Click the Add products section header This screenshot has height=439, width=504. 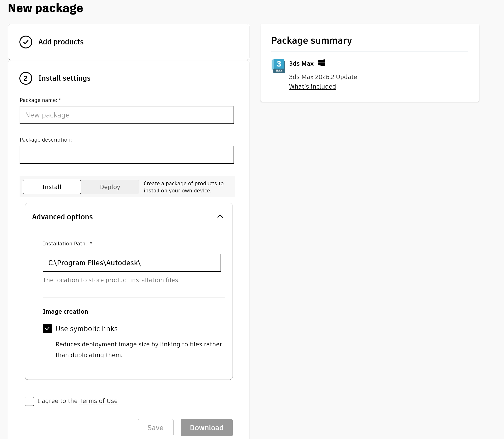(61, 42)
